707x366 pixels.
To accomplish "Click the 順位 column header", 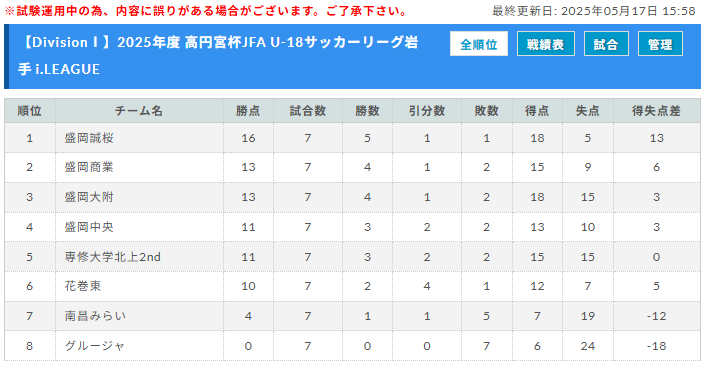I will click(30, 111).
